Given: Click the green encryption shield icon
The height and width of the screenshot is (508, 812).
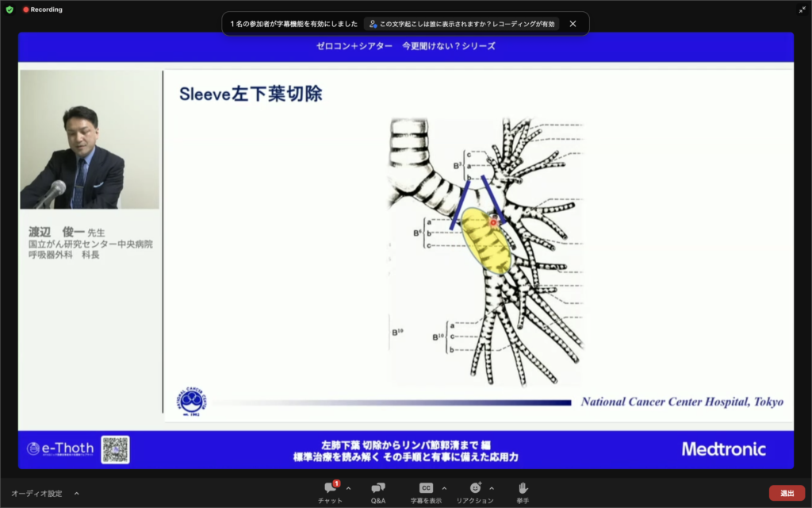Looking at the screenshot, I should click(10, 10).
